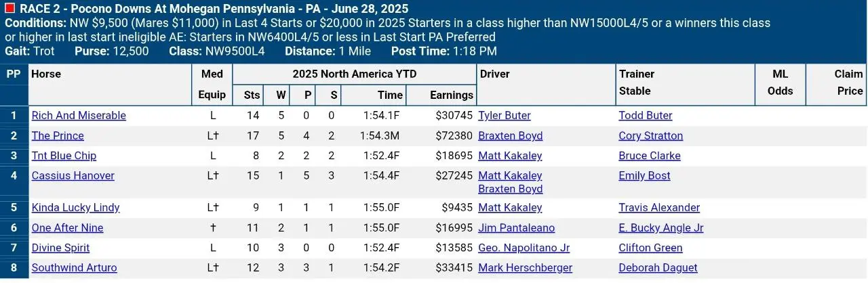Open driver Jim Pantaleano link

click(x=517, y=228)
